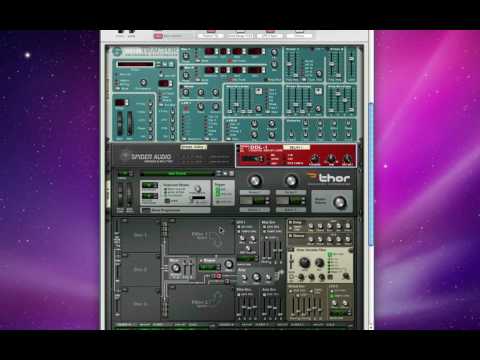Click the Subtractor Osc 2 Phase knob
Screen dimensions: 480x360
(186, 74)
